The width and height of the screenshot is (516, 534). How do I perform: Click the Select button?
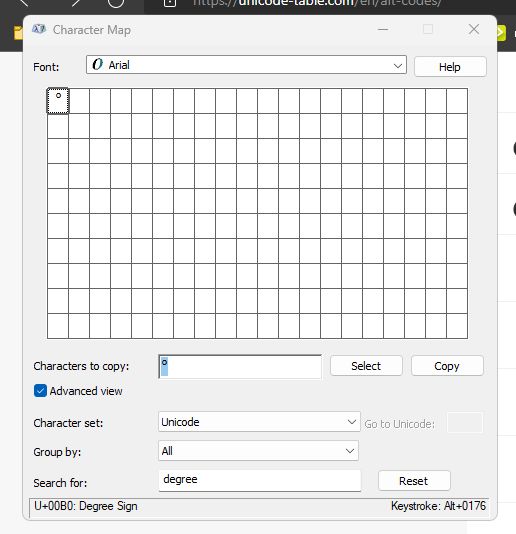click(x=366, y=366)
